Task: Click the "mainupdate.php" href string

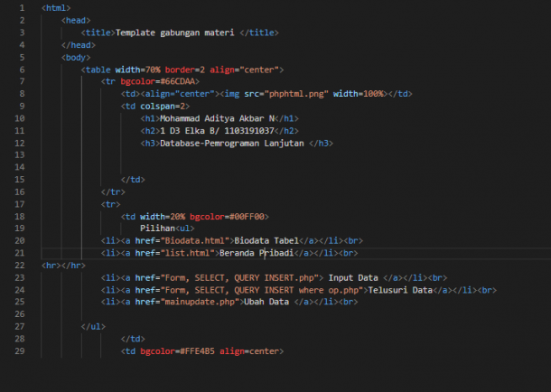Action: point(200,302)
